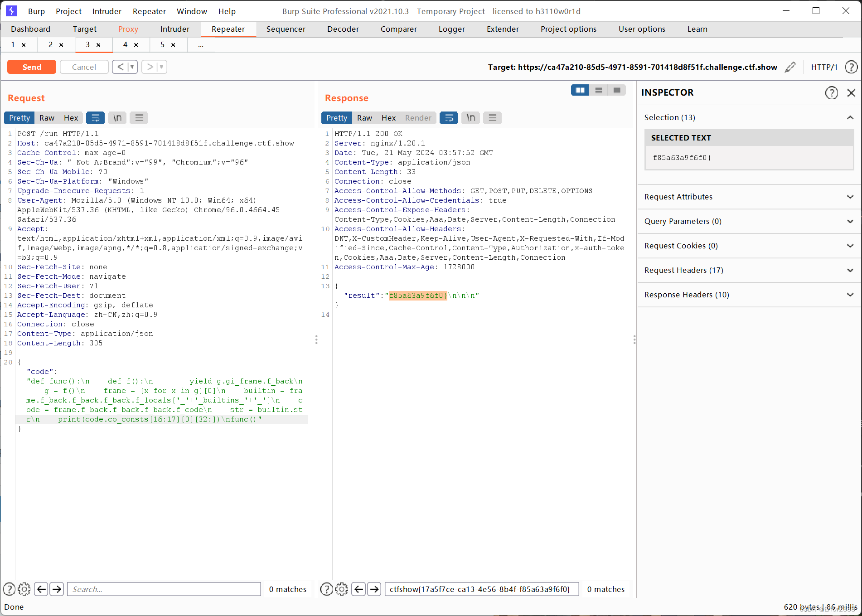Click the help icon next to HTTP/1
The height and width of the screenshot is (616, 862).
click(x=851, y=67)
